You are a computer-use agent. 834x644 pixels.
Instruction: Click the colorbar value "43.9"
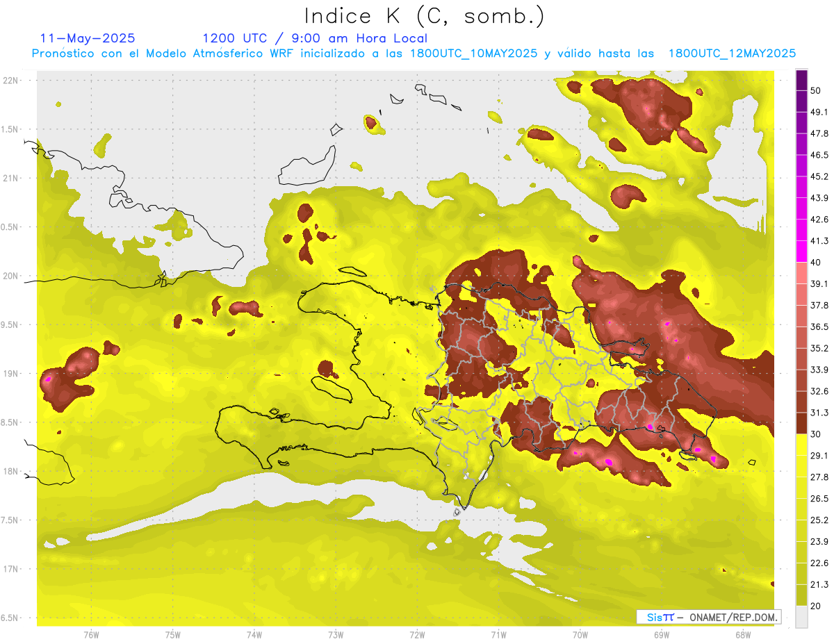pos(819,198)
